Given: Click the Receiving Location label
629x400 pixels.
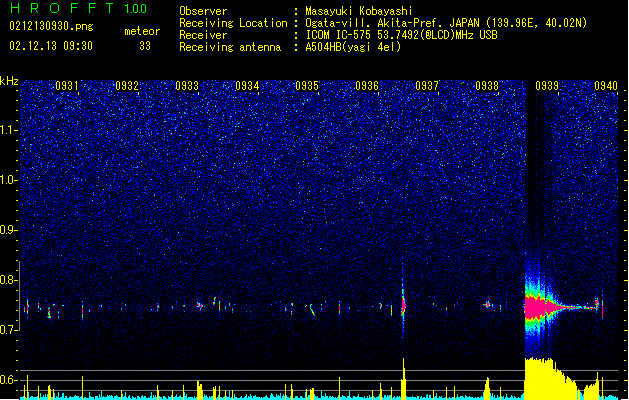Looking at the screenshot, I should pos(233,23).
